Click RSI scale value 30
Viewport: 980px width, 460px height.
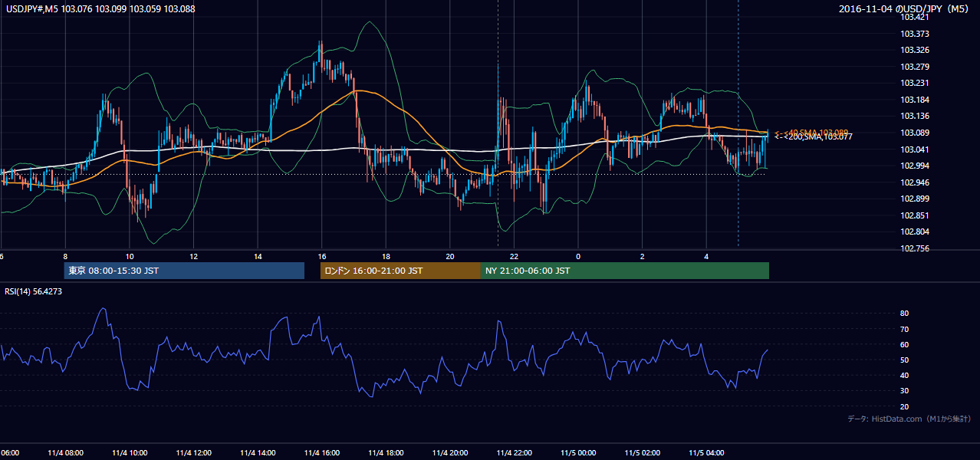pos(905,391)
